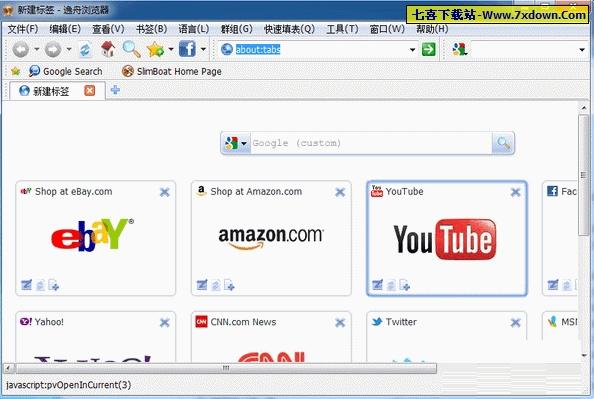The image size is (594, 399).
Task: Remove the Twitter tile
Action: tap(515, 322)
